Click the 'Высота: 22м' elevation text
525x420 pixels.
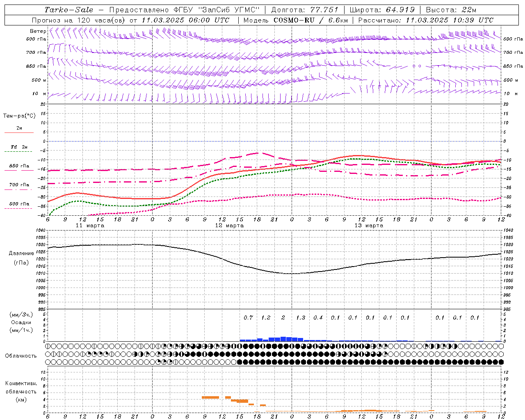[x=451, y=10]
